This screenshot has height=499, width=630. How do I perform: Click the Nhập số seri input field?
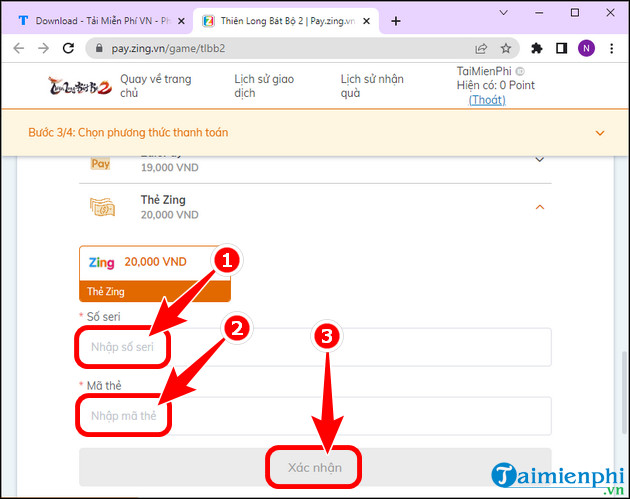[315, 347]
